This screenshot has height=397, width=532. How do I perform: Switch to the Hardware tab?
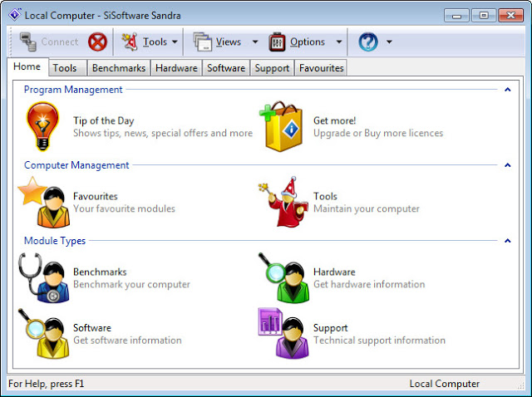176,68
